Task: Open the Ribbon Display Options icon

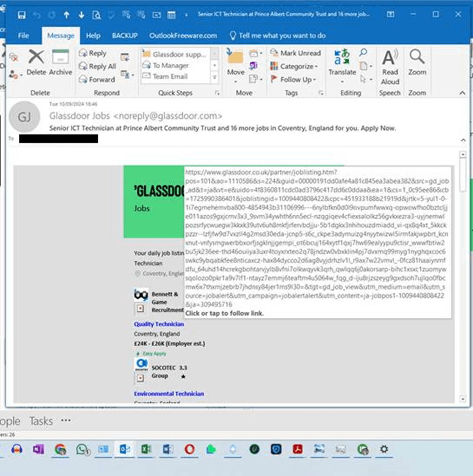Action: click(390, 14)
